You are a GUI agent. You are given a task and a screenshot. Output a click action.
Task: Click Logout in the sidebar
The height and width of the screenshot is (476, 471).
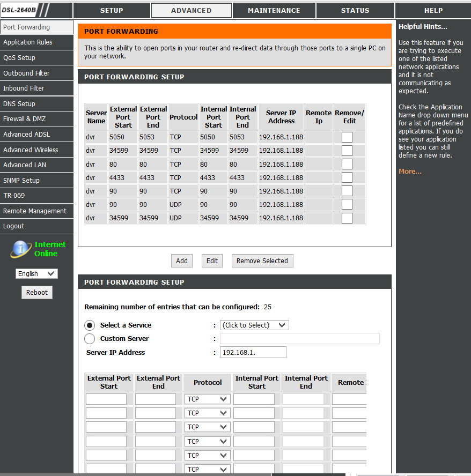pyautogui.click(x=36, y=226)
